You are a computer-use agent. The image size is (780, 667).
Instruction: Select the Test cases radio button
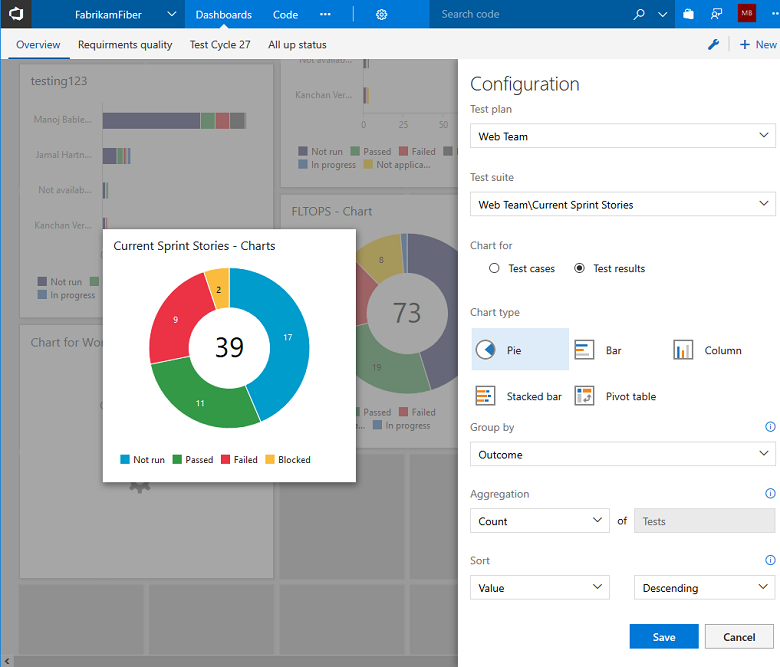coord(494,268)
